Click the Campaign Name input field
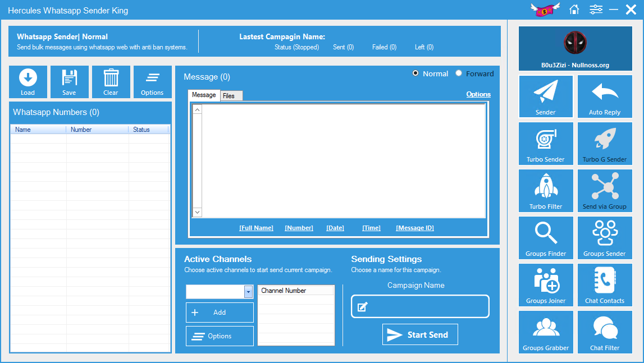 (420, 306)
